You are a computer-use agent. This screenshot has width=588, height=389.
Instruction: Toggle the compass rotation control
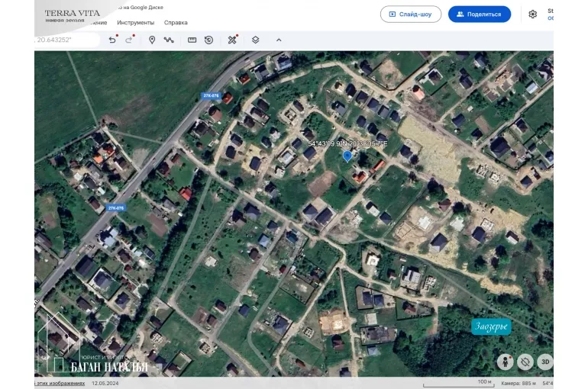pyautogui.click(x=525, y=362)
